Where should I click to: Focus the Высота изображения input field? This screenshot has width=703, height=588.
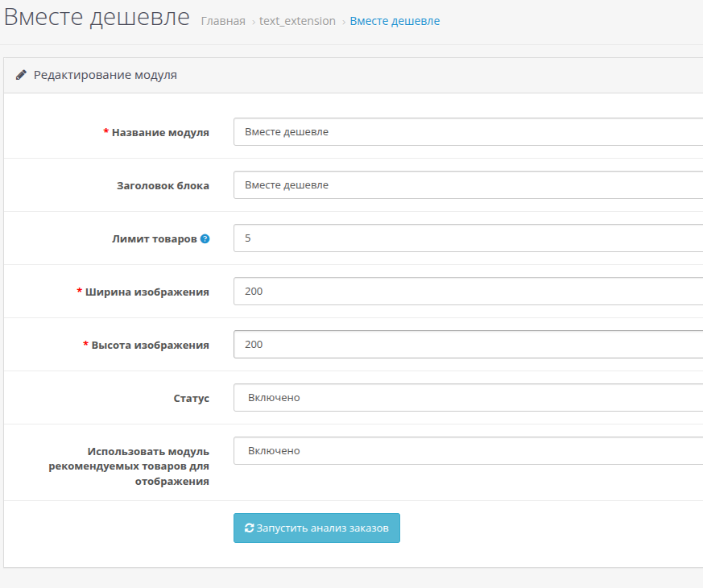pyautogui.click(x=468, y=345)
